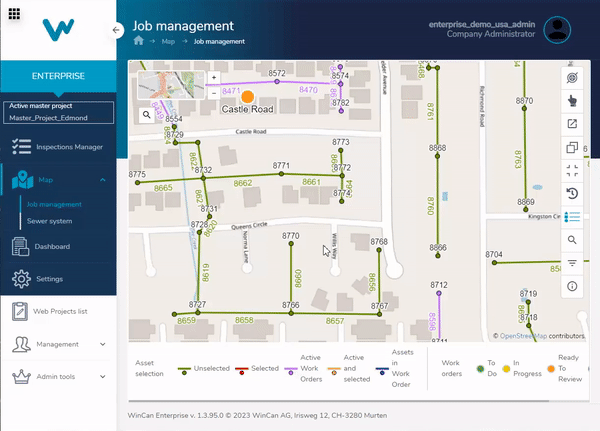Viewport: 600px width, 431px height.
Task: Zoom in with the plus button
Action: (x=214, y=77)
